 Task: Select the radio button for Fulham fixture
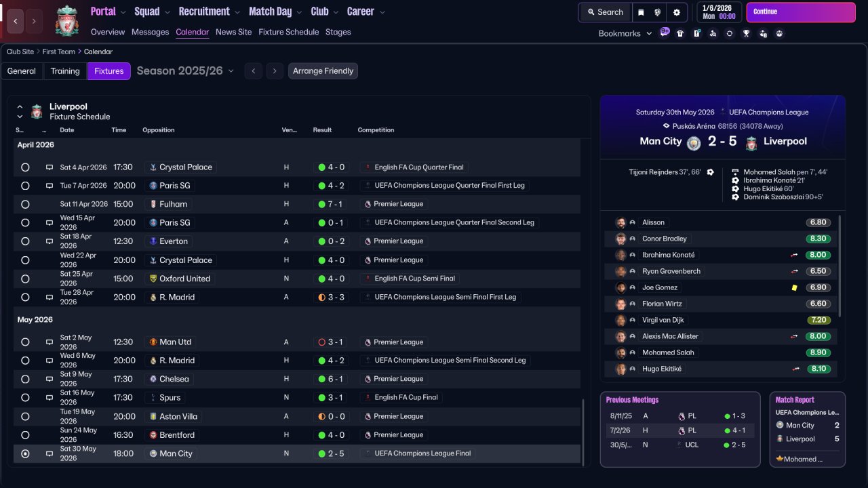(25, 204)
